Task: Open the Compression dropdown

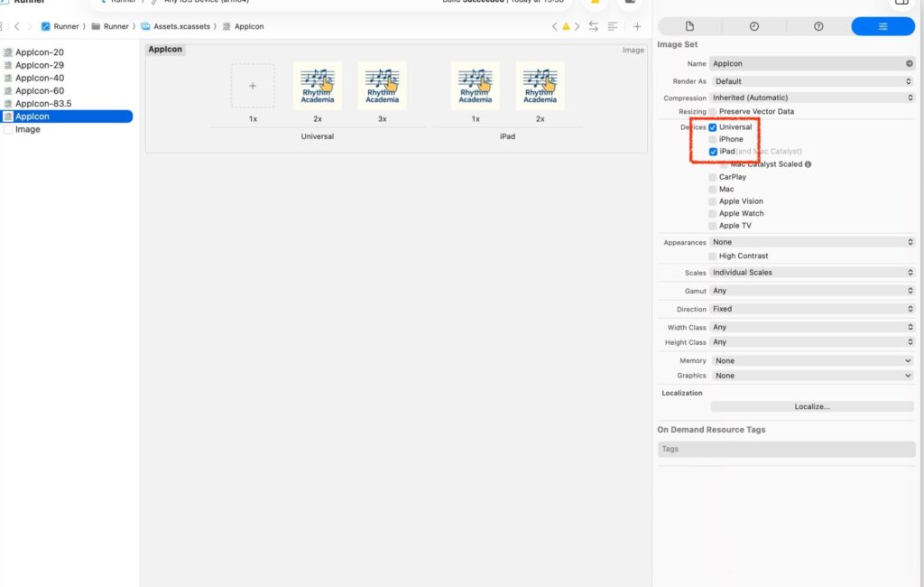Action: (x=812, y=98)
